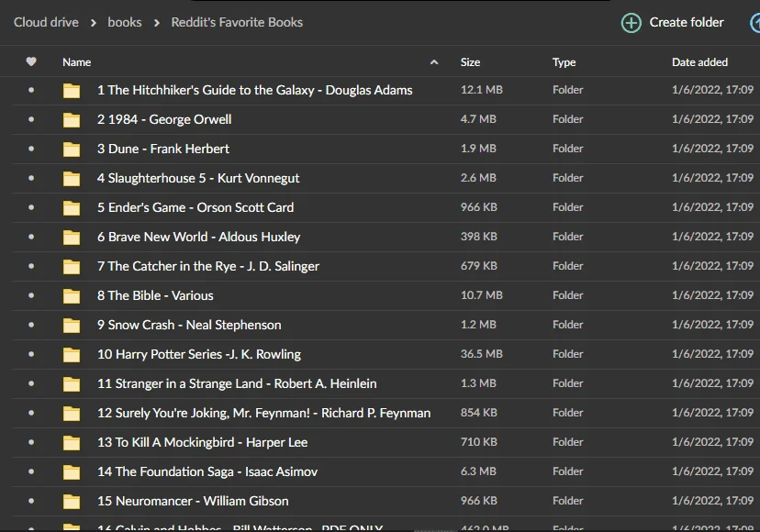Viewport: 760px width, 532px height.
Task: Mark Slaughterhouse 5 row favorite dot
Action: (31, 178)
